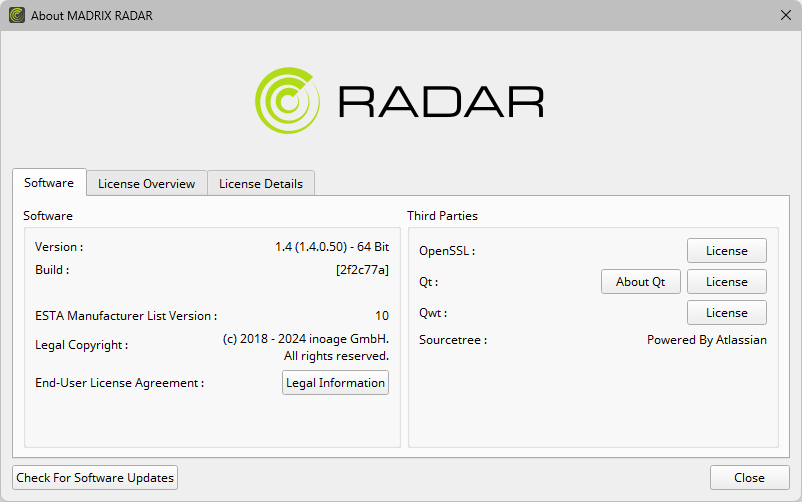802x502 pixels.
Task: Click the RADAR wordmark text
Action: click(x=441, y=102)
